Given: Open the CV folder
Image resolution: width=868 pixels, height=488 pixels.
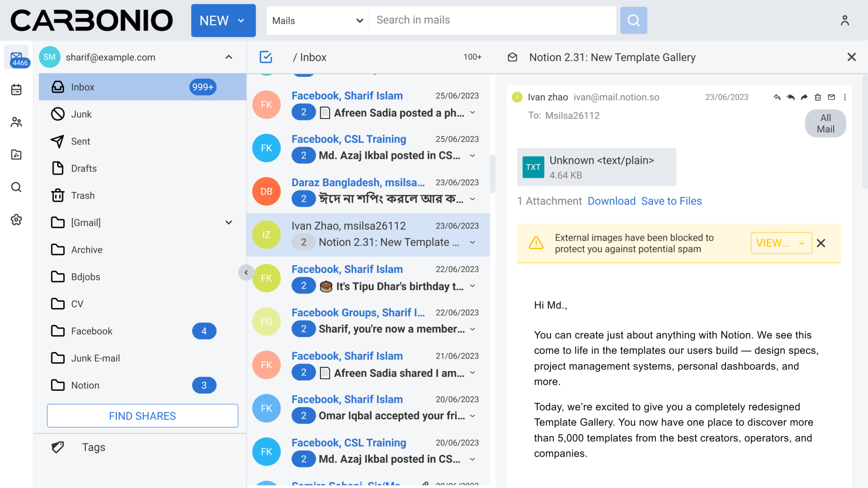Looking at the screenshot, I should pos(142,304).
